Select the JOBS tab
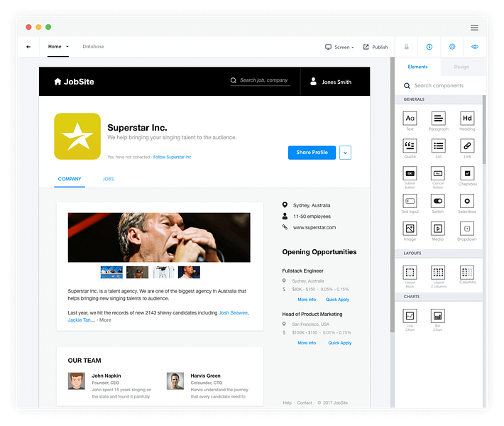Screen dimensions: 504x426 pyautogui.click(x=109, y=179)
